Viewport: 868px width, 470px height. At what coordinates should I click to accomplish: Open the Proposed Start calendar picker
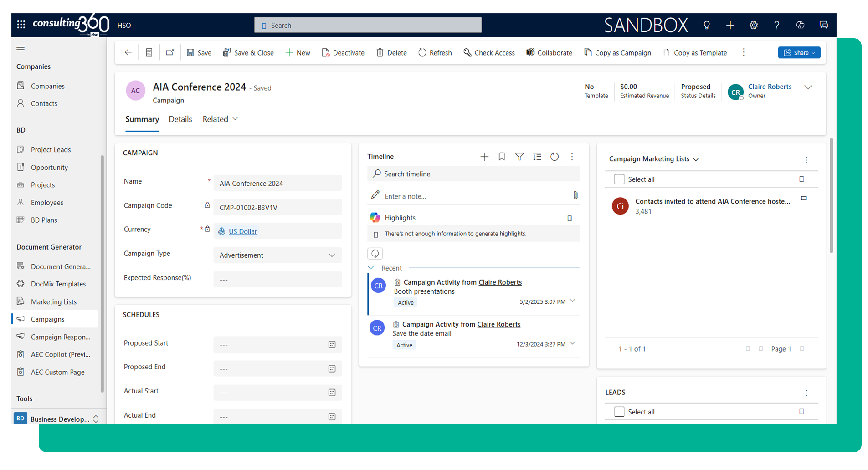click(332, 345)
